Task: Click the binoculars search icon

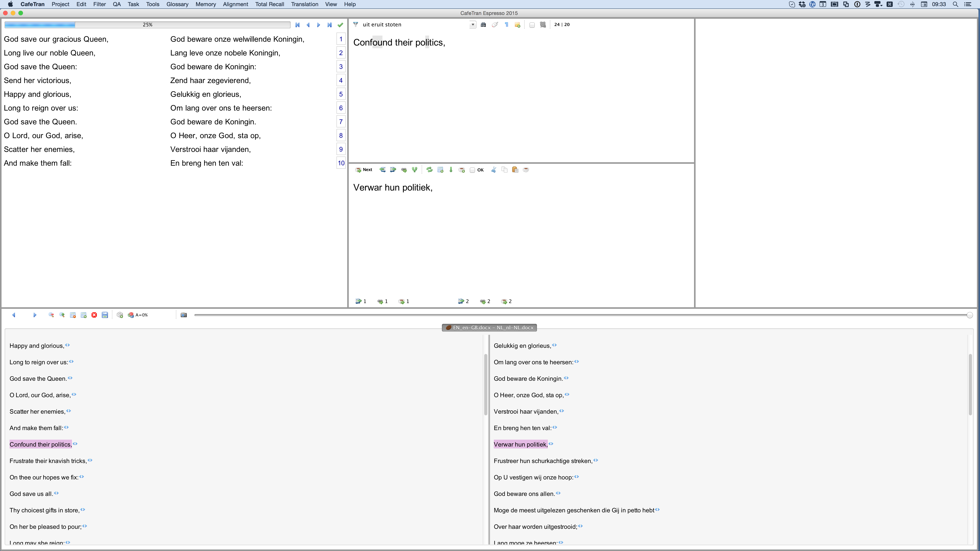Action: coord(483,25)
